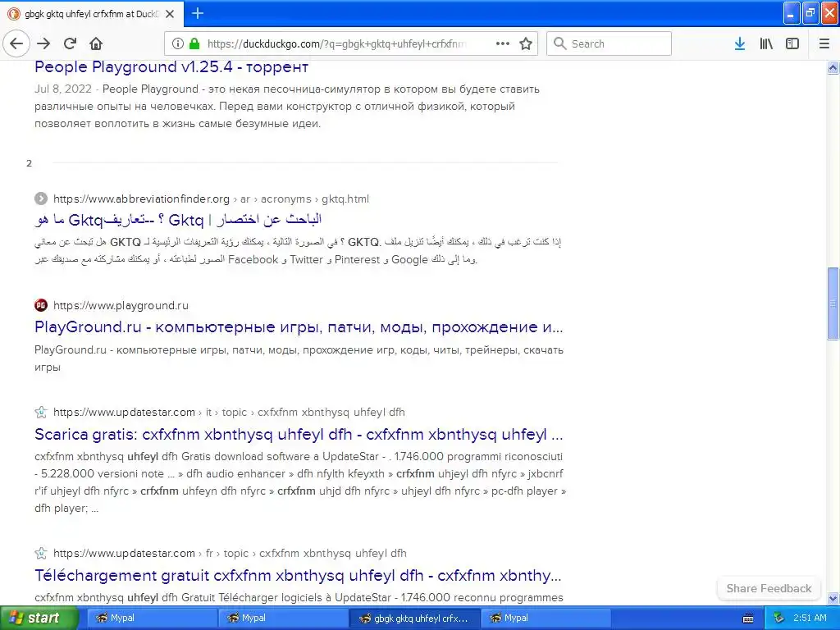
Task: Click abbreviationfinder.org URL above result
Action: (211, 199)
